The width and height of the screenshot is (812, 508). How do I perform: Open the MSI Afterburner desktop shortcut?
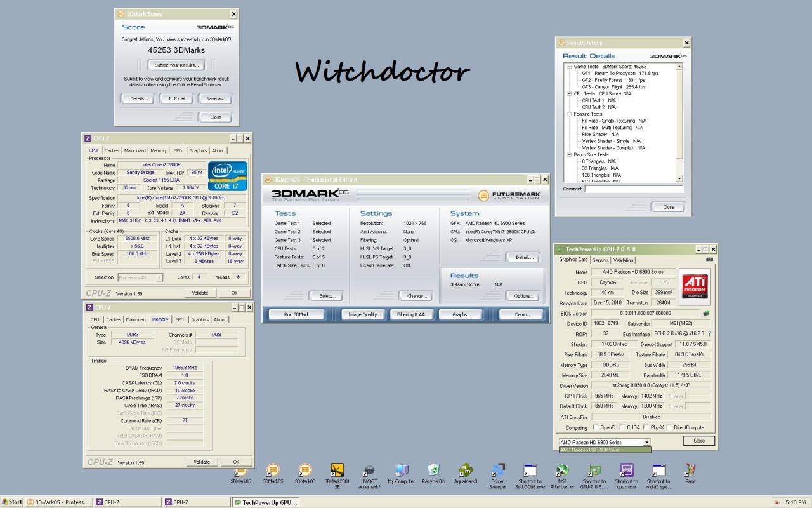[561, 471]
